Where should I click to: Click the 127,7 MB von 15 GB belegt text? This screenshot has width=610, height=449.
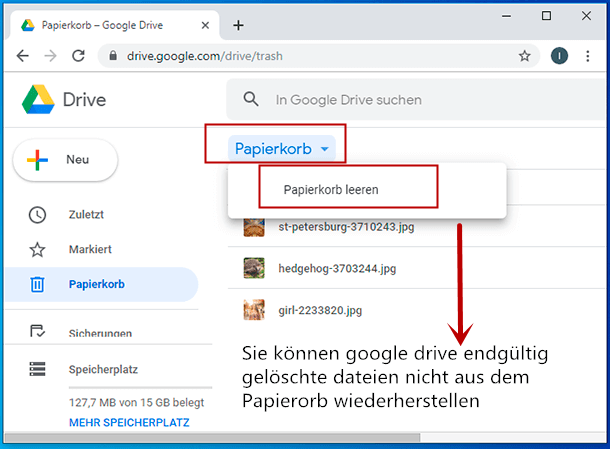click(x=137, y=402)
